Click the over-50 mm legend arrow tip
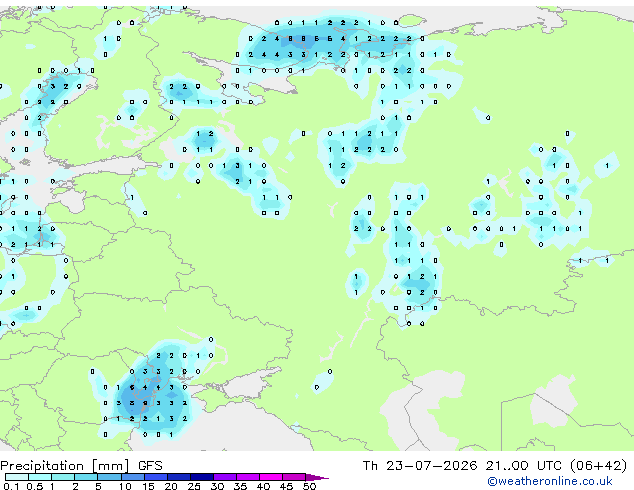Image resolution: width=634 pixels, height=490 pixels. coord(317,477)
